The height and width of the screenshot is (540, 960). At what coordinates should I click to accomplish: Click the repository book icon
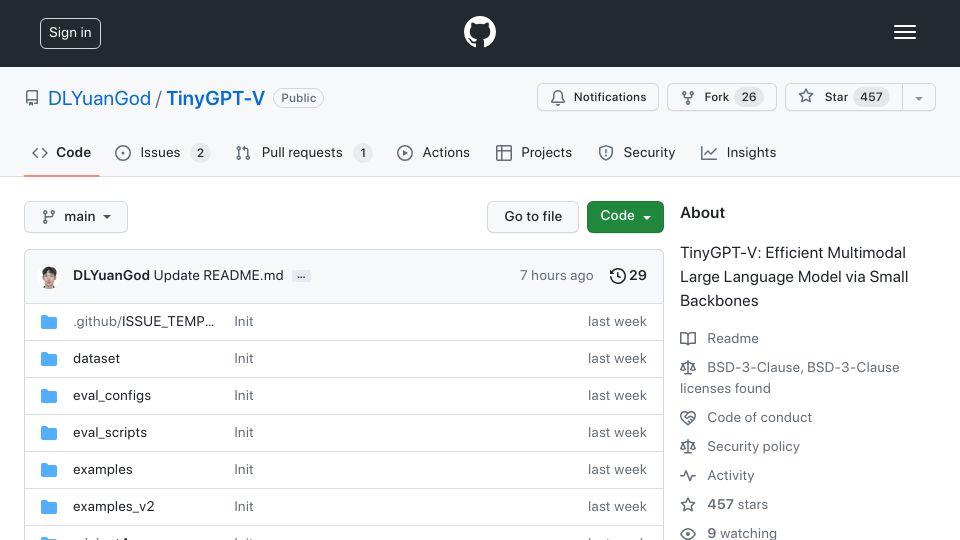[x=32, y=98]
